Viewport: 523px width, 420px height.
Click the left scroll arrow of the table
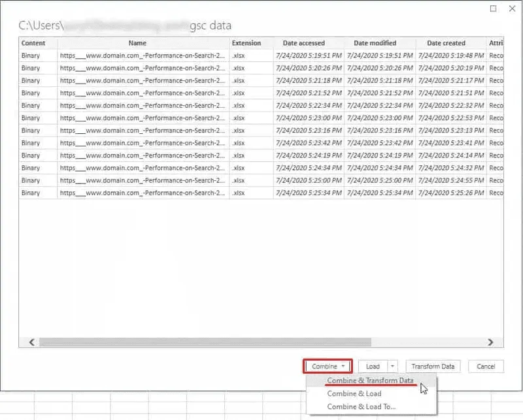31,342
